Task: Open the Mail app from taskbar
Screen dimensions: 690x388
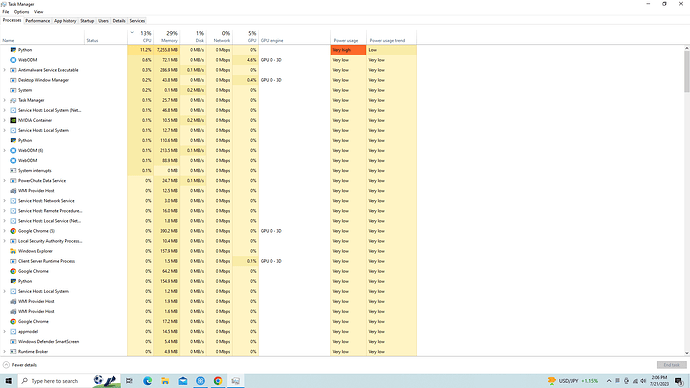Action: click(183, 381)
